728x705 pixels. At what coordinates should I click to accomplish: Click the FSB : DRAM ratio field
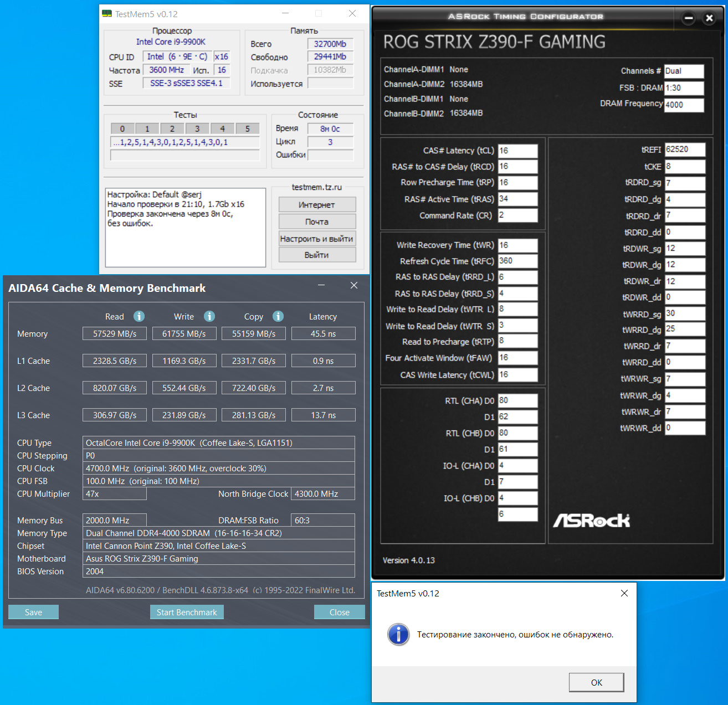click(684, 88)
